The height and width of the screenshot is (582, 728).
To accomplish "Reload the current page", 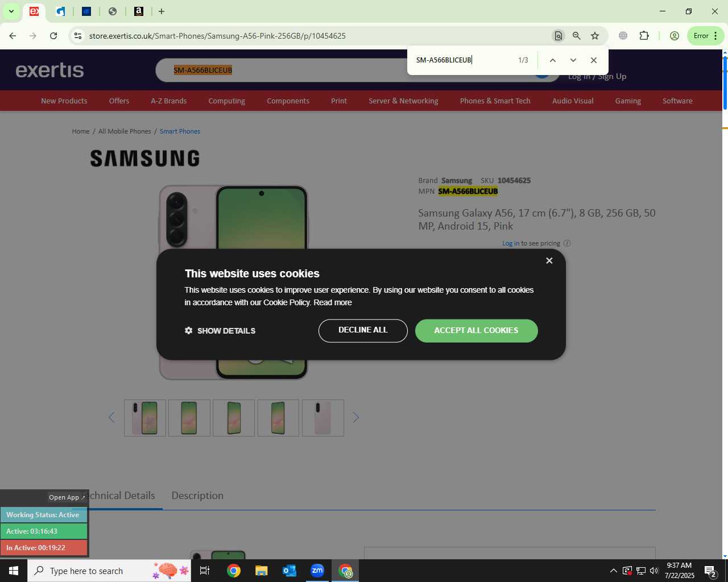I will [x=53, y=36].
